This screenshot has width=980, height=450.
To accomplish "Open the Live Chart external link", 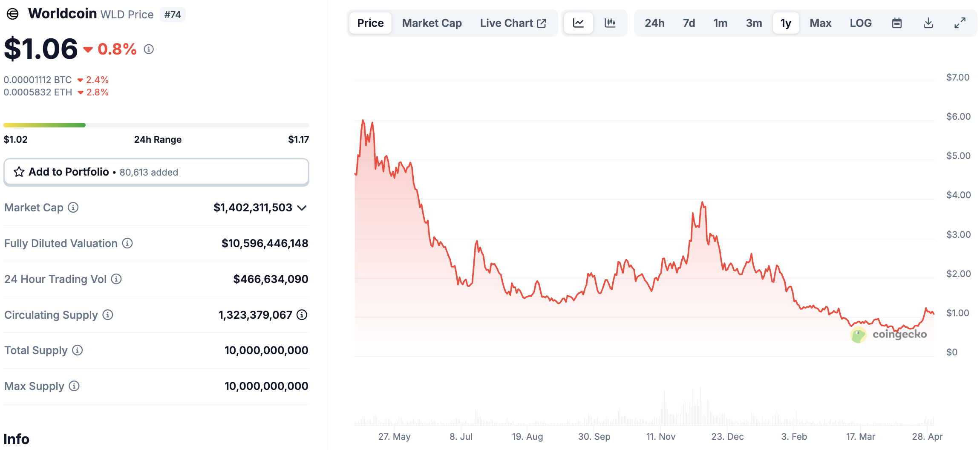I will point(513,23).
